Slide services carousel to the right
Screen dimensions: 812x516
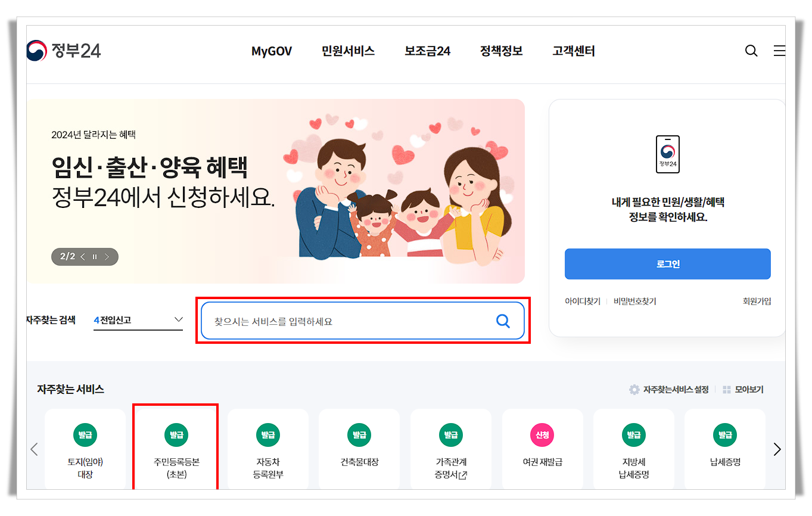point(777,449)
